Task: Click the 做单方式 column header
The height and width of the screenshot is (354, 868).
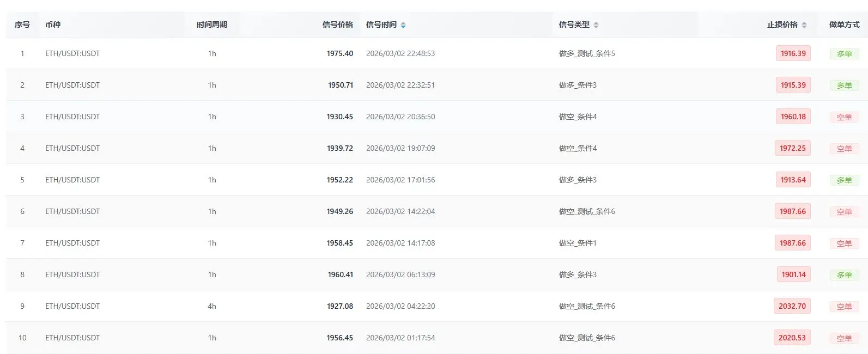Action: [x=844, y=25]
